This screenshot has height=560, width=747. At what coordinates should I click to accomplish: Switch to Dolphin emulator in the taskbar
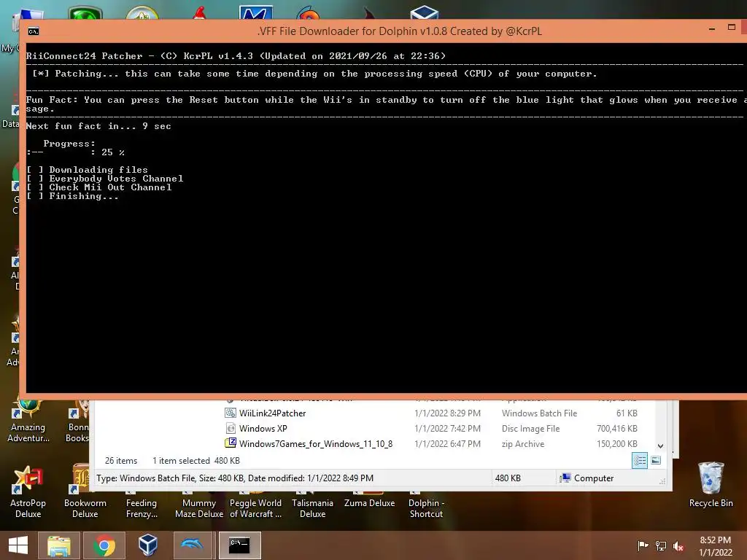coord(193,545)
